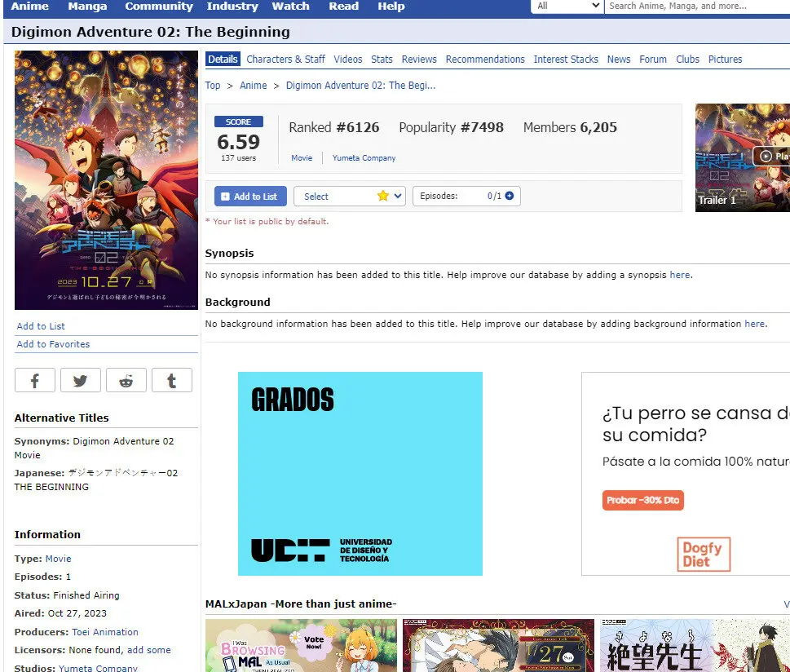
Task: Click the synopsis 'here' link
Action: pos(680,275)
